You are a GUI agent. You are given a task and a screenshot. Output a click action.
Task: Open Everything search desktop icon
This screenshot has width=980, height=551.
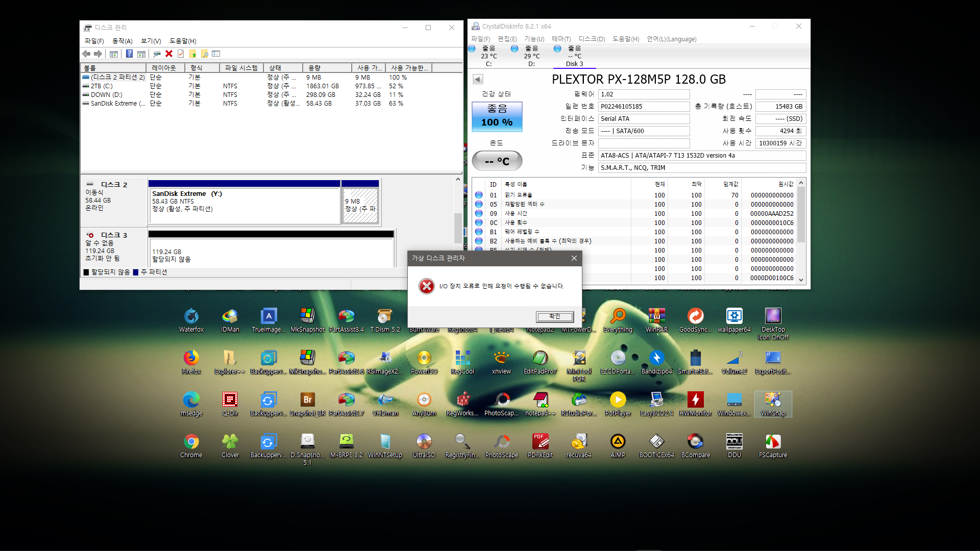[618, 320]
